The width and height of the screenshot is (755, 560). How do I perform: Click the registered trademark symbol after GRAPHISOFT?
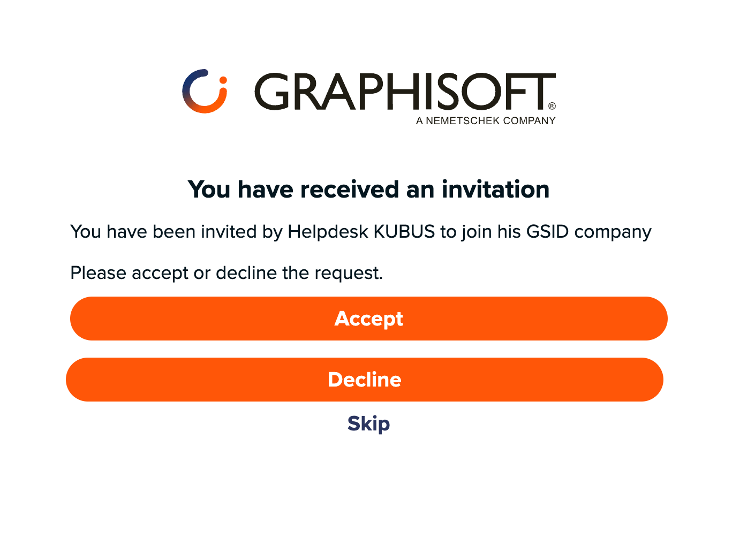pos(552,106)
